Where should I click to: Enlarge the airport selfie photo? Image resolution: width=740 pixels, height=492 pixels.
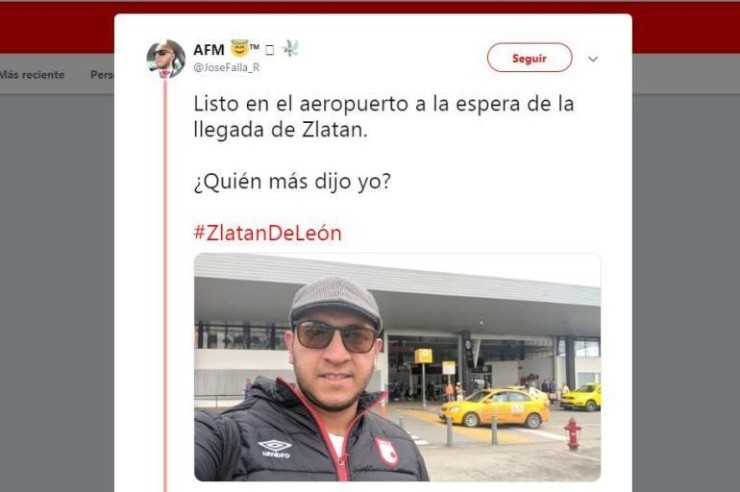397,367
